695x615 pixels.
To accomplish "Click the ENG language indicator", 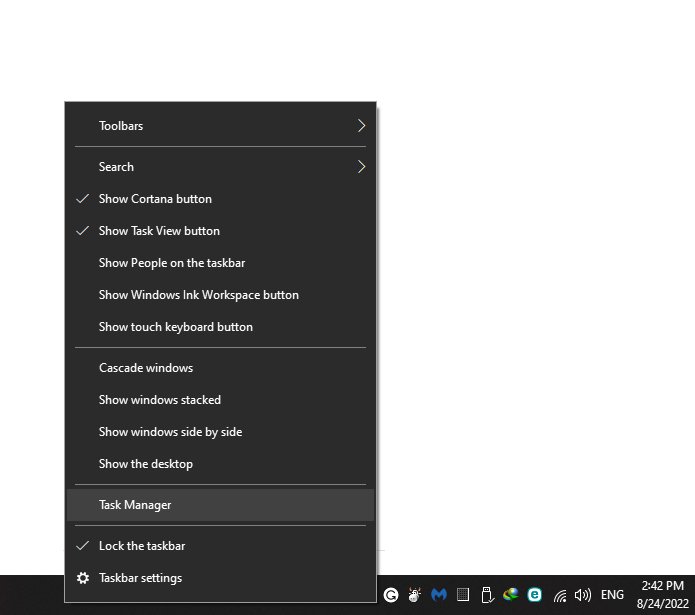I will pos(612,595).
